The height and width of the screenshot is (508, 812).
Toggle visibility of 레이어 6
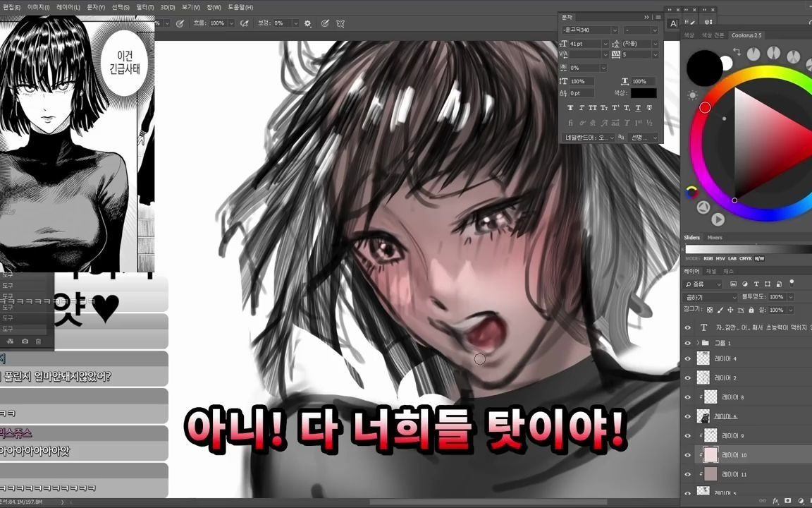688,416
